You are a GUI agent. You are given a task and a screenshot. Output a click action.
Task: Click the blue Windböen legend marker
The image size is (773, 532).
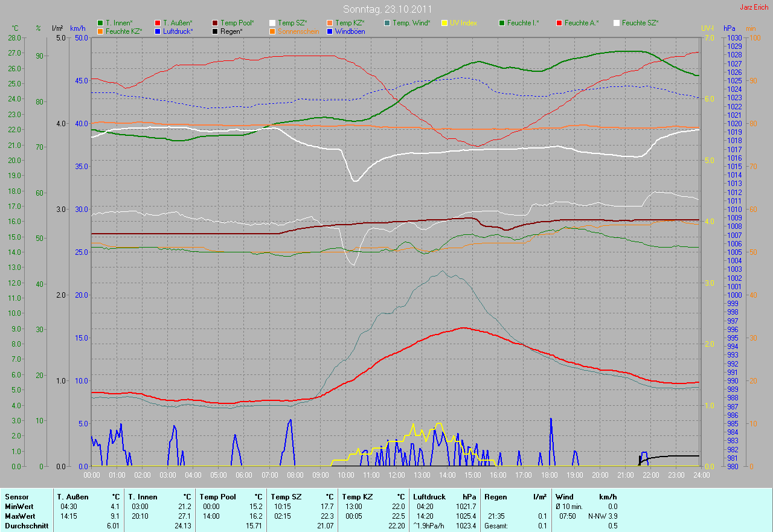click(x=330, y=31)
